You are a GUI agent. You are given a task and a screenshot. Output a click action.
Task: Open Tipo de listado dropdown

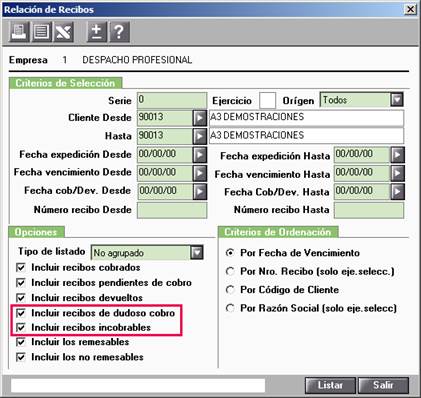197,253
